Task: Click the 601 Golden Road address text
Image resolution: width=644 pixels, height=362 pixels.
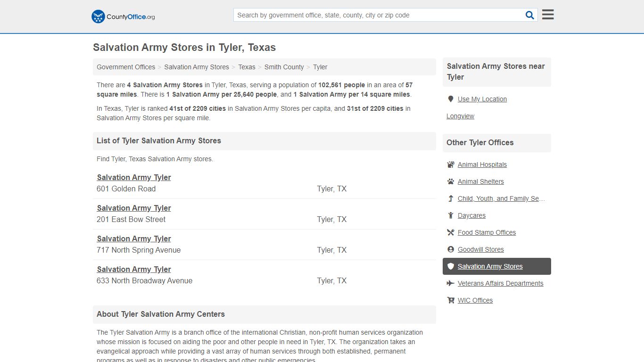Action: [126, 189]
